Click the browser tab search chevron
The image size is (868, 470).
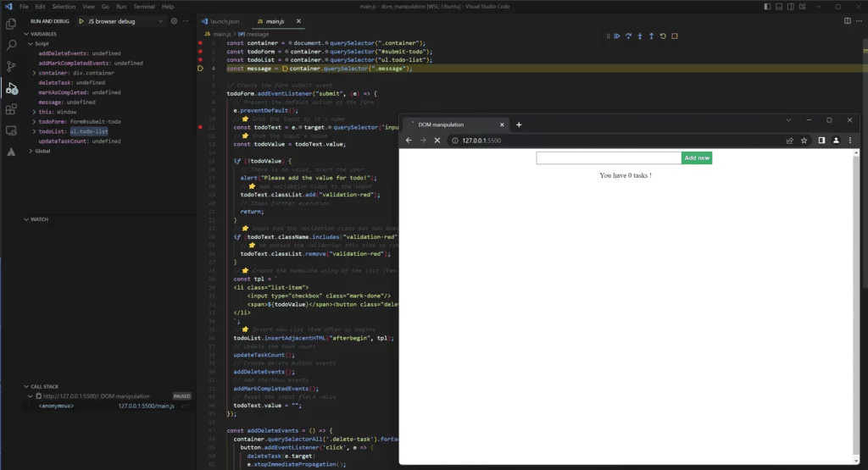click(788, 120)
